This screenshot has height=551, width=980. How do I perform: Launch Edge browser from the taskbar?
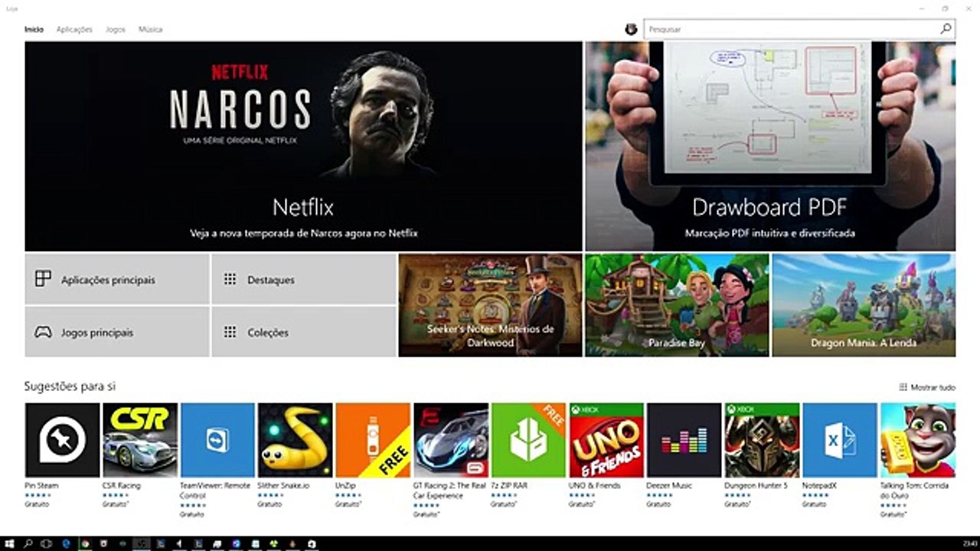(66, 544)
